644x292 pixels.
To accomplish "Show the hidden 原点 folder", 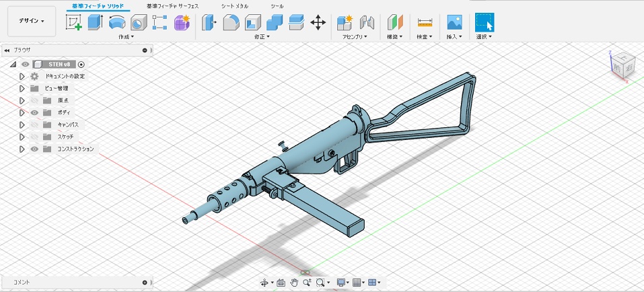I will click(34, 100).
